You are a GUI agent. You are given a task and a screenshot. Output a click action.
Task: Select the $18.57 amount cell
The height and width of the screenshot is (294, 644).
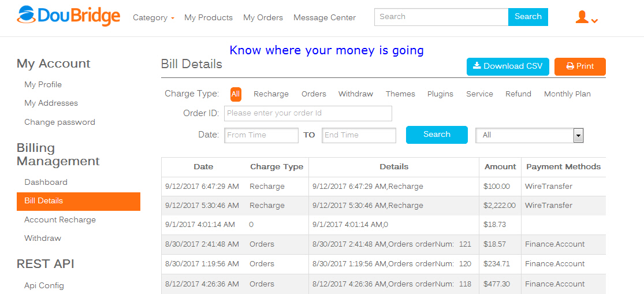(500, 244)
